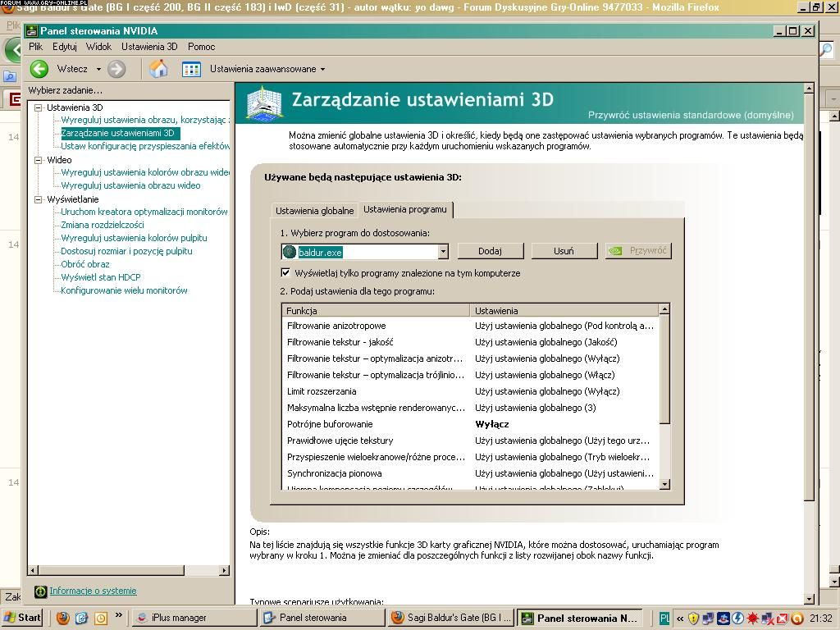
Task: Click the Ustawienia column header
Action: pyautogui.click(x=564, y=311)
